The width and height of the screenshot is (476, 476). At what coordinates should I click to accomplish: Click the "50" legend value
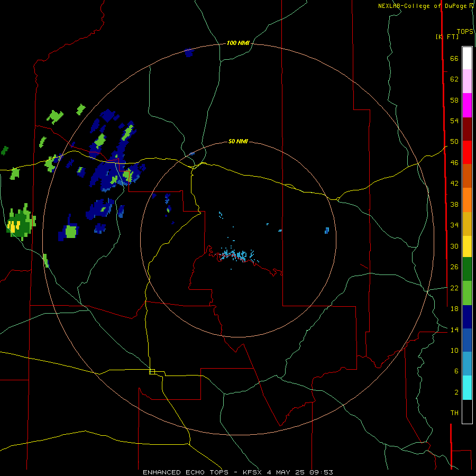click(454, 142)
